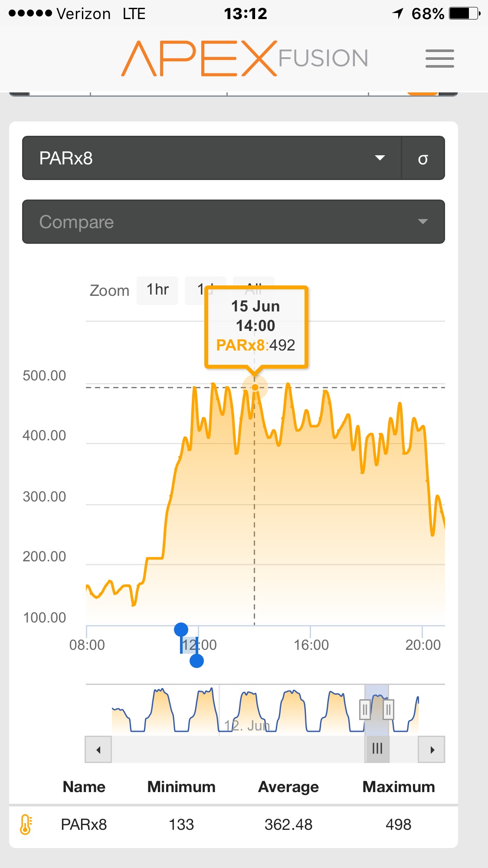Tap the sigma statistics button
The width and height of the screenshot is (488, 868).
pyautogui.click(x=423, y=158)
